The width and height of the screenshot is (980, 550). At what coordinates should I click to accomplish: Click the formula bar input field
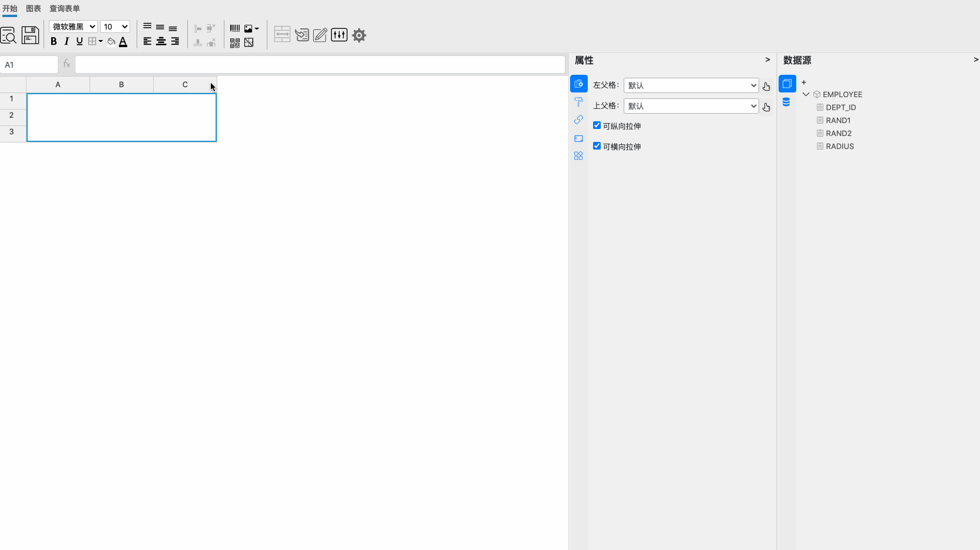click(x=320, y=65)
